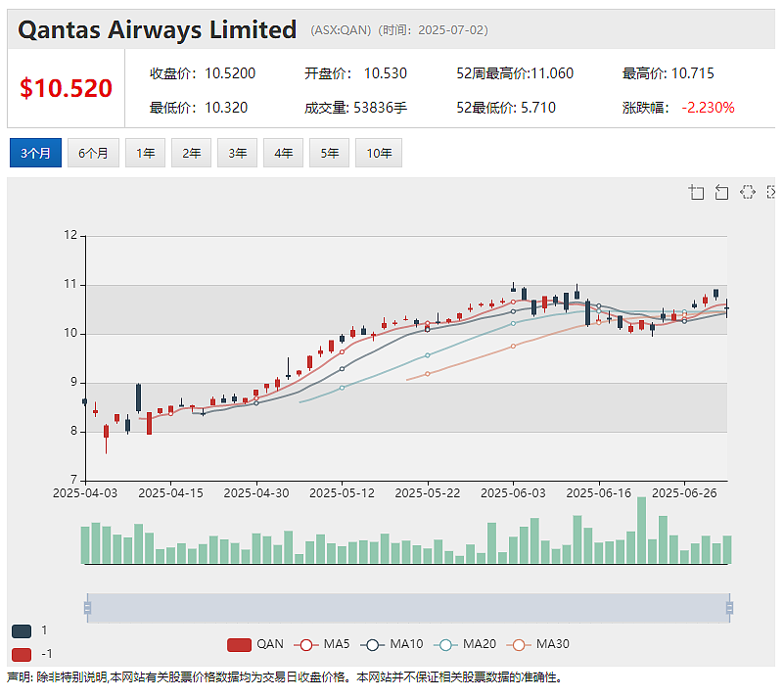Click the 2025-05-12 axis date label
The height and width of the screenshot is (698, 784).
[x=342, y=493]
